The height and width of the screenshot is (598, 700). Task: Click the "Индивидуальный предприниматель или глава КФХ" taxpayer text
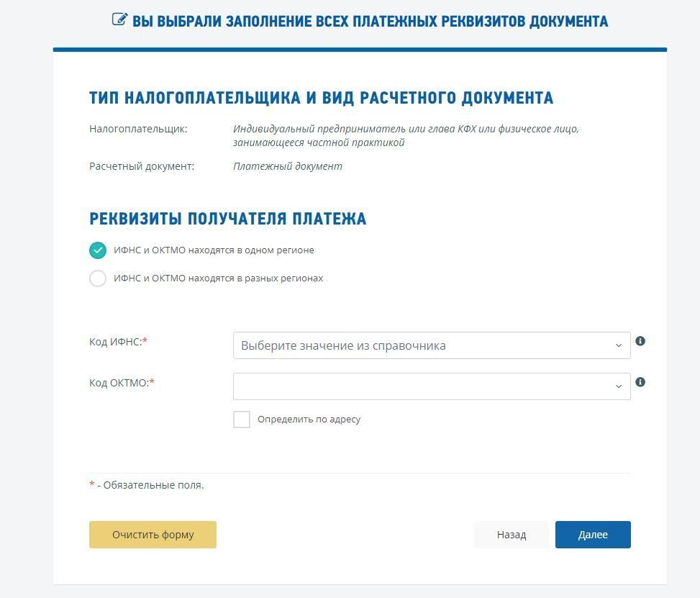pyautogui.click(x=405, y=129)
